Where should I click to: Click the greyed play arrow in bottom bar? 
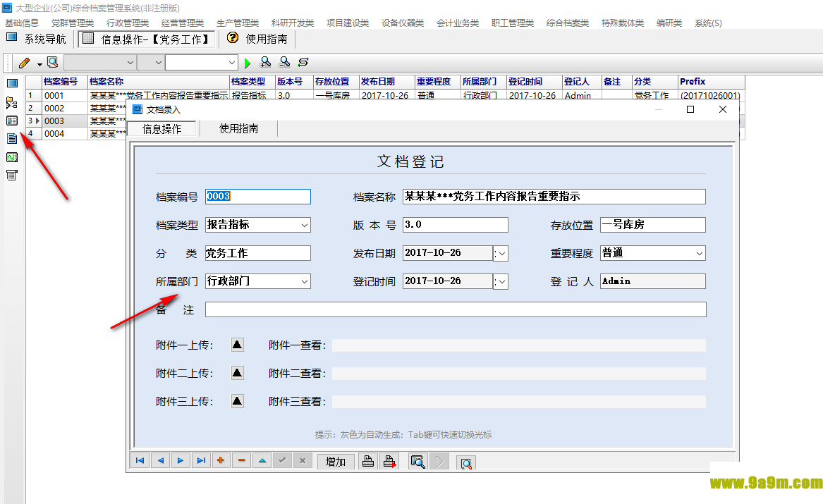[x=439, y=462]
